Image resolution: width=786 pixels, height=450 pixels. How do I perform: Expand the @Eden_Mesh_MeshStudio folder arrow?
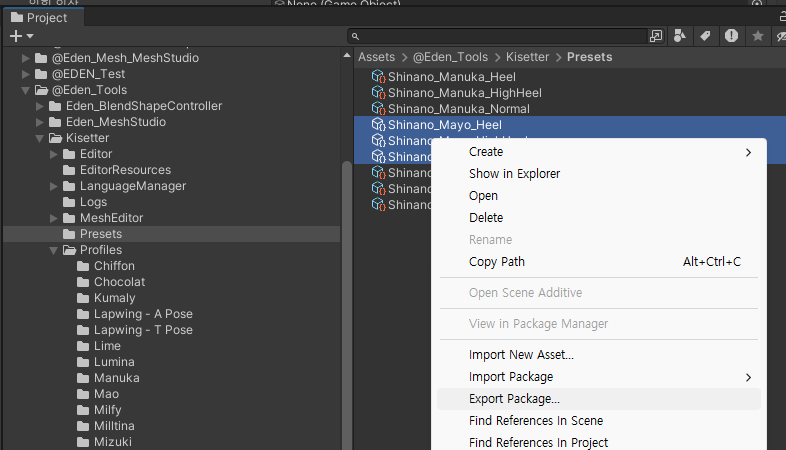tap(26, 58)
